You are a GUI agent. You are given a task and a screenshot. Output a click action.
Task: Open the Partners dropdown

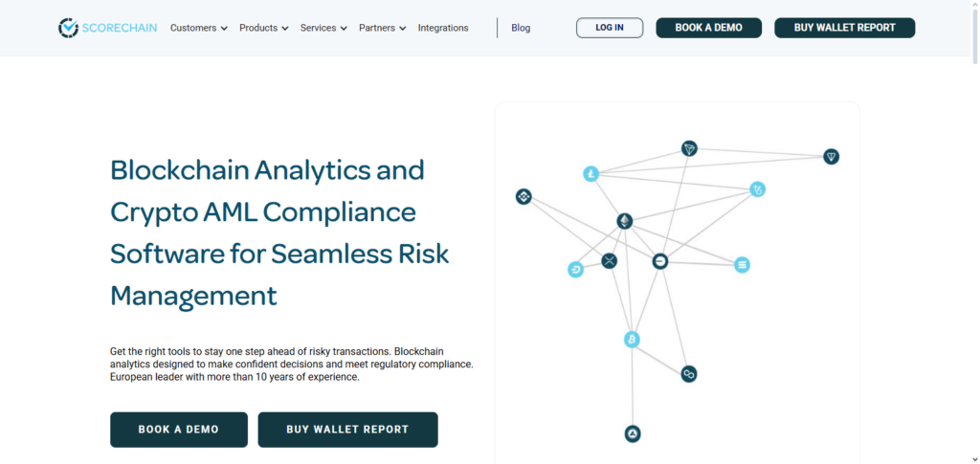(382, 28)
